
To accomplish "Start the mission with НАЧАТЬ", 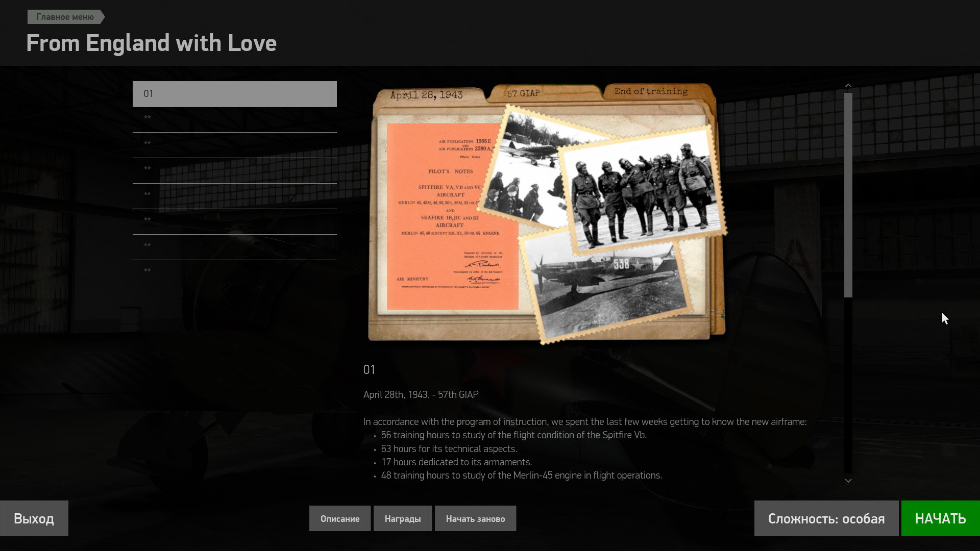I will point(940,518).
